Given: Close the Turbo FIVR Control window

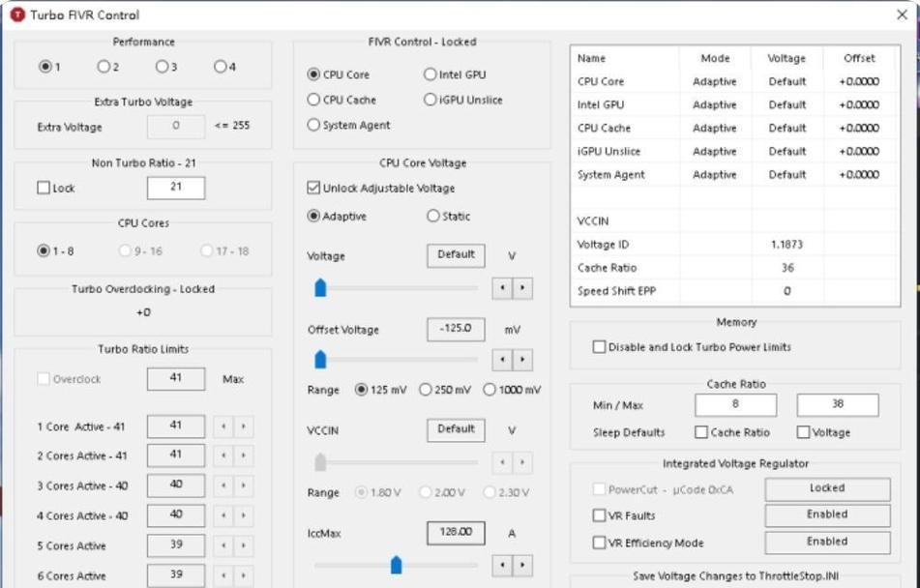Looking at the screenshot, I should [903, 15].
